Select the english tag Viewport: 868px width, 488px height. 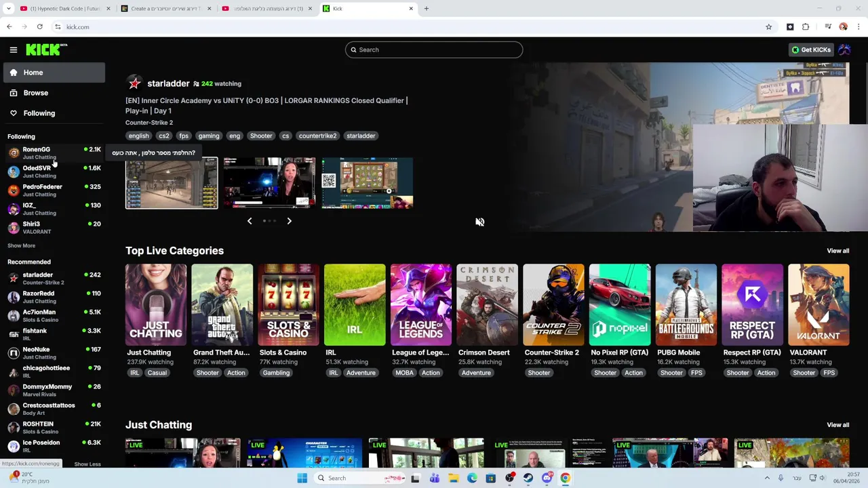(138, 136)
